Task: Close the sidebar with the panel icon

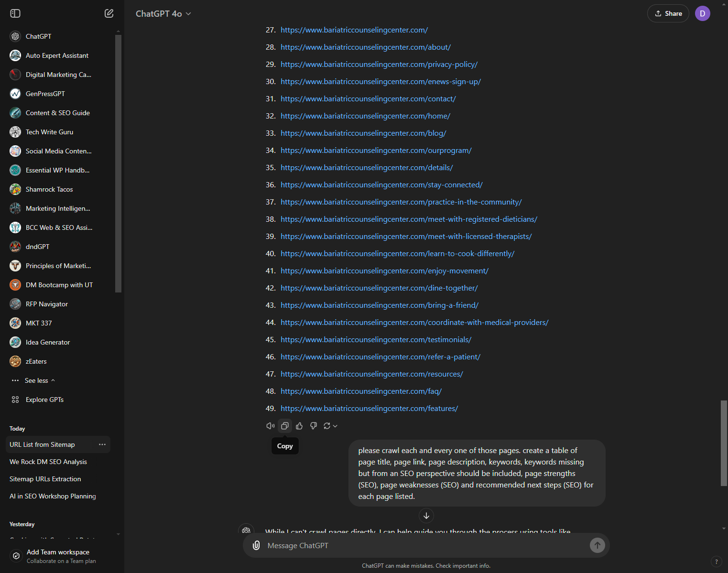Action: tap(15, 13)
